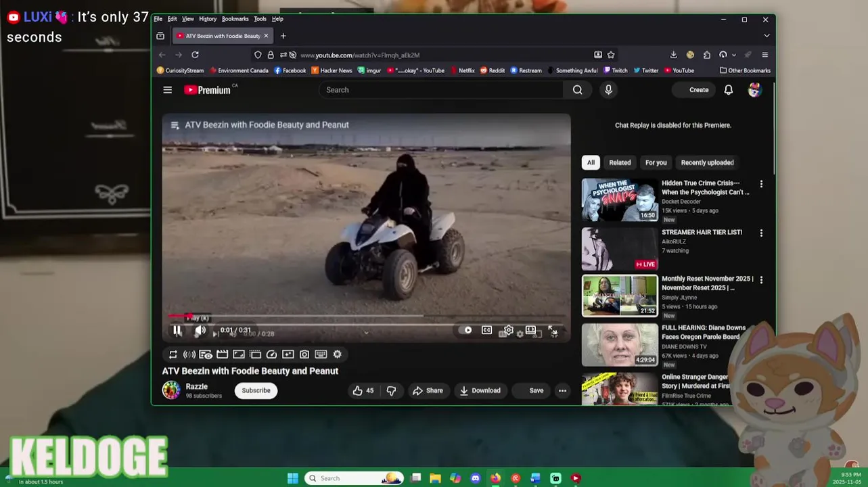Image resolution: width=868 pixels, height=487 pixels.
Task: Open the Firefox Bookmarks menu
Action: click(x=235, y=19)
